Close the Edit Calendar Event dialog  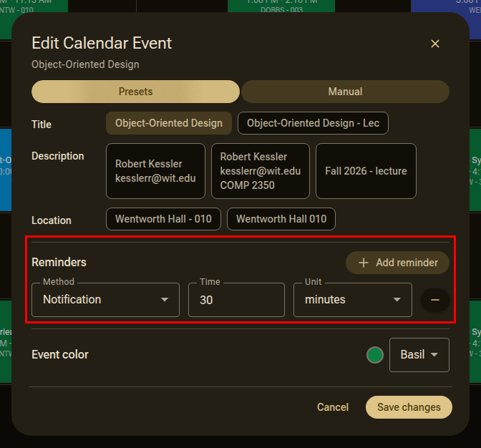click(435, 44)
